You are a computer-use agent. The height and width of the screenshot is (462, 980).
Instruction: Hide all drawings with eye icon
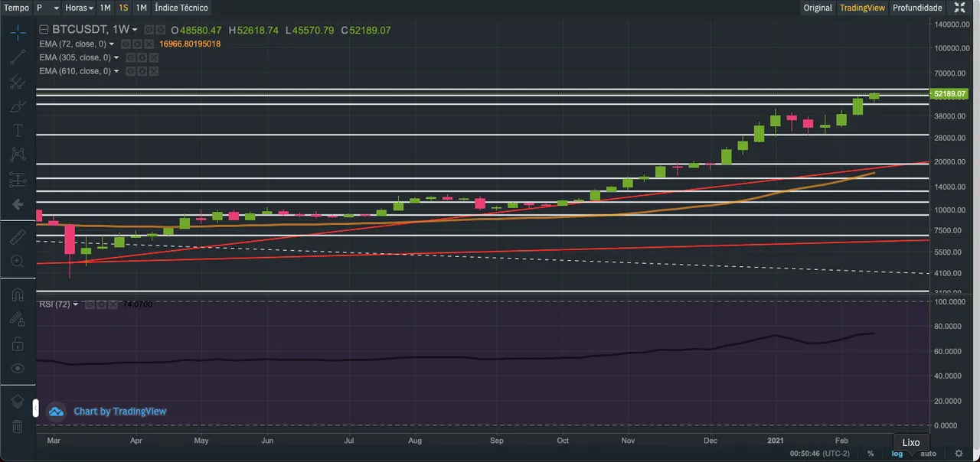[18, 368]
